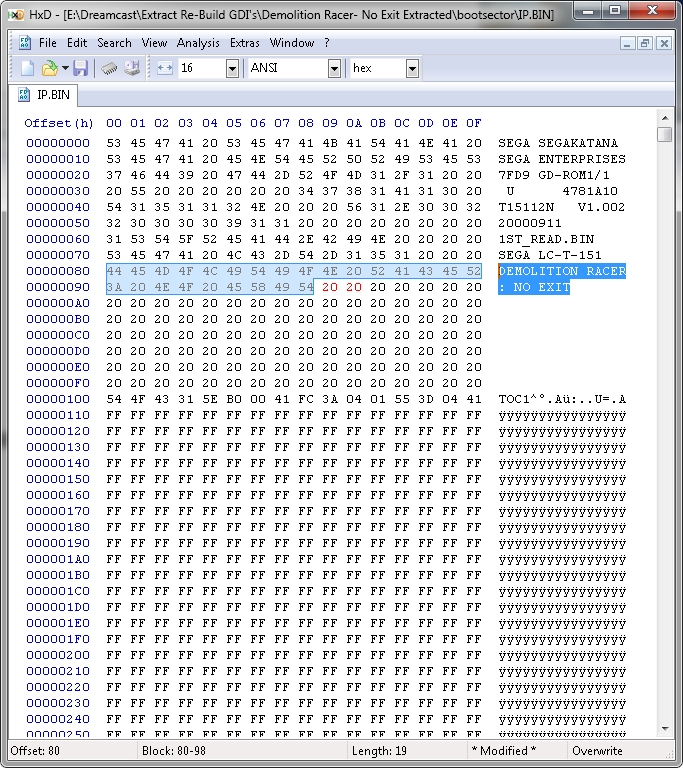The height and width of the screenshot is (768, 683).
Task: Click the Offset(h) column header
Action: [x=59, y=123]
